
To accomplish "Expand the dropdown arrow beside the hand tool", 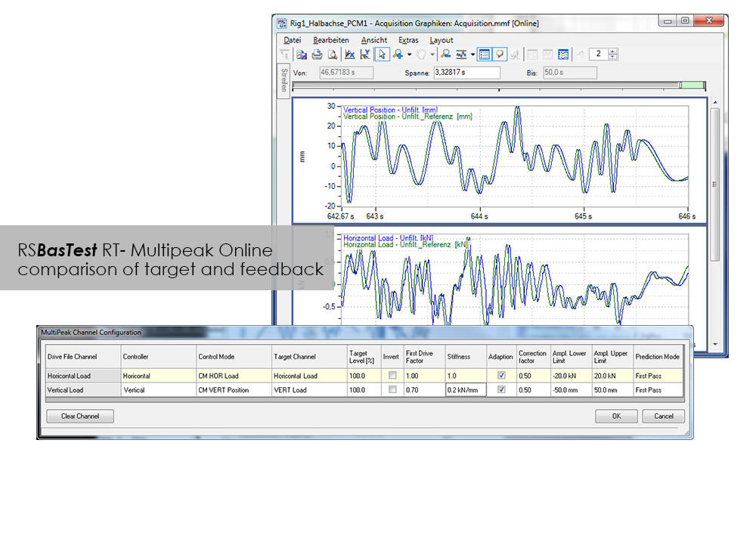I will [432, 54].
